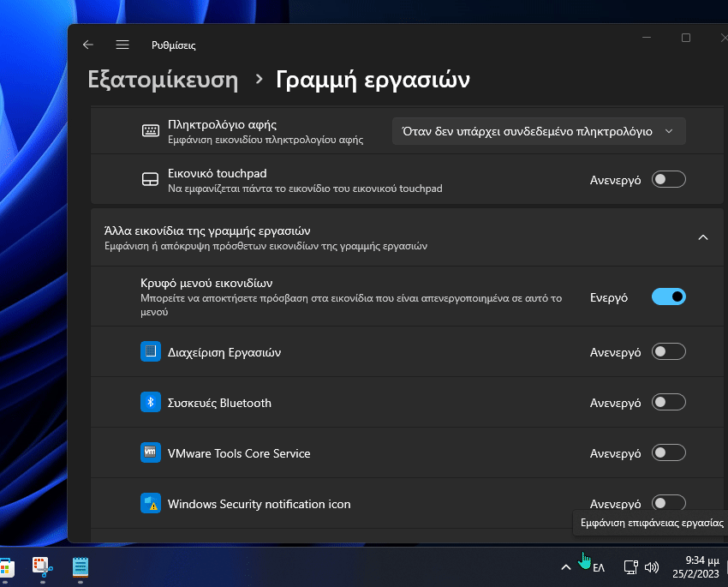Screen dimensions: 728x587
Task: Click the Ρυθμίσεις window title
Action: tap(174, 45)
